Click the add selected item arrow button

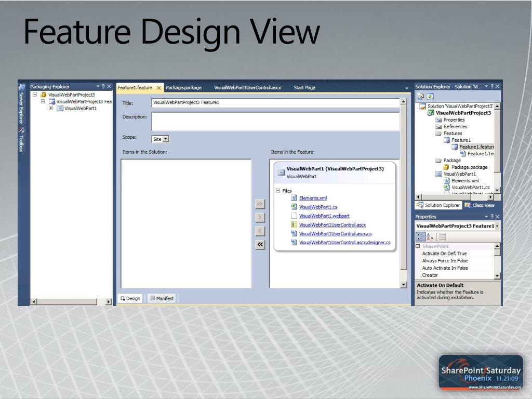point(260,218)
